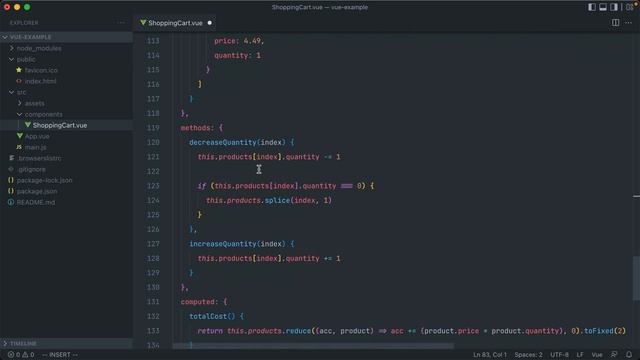Click Ln 83, Col 1 in status bar
640x360 pixels.
coord(490,355)
